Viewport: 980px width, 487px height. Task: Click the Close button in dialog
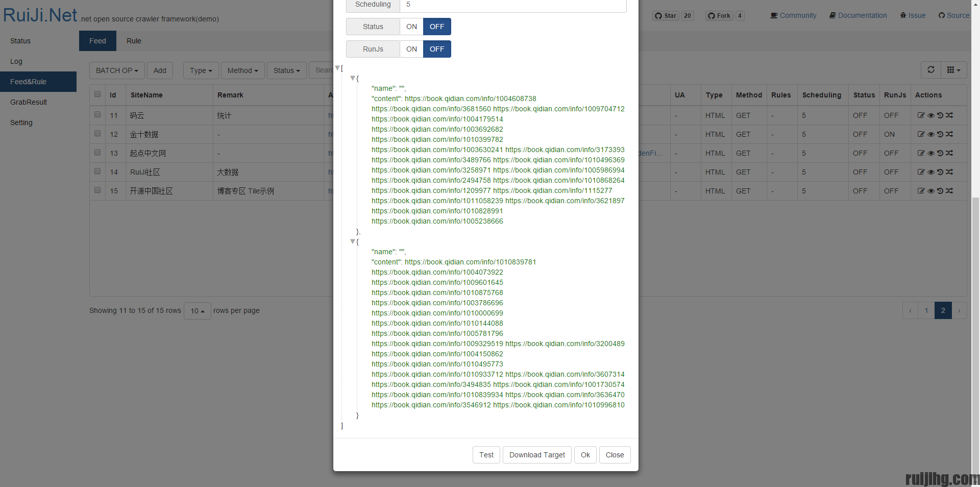[615, 455]
